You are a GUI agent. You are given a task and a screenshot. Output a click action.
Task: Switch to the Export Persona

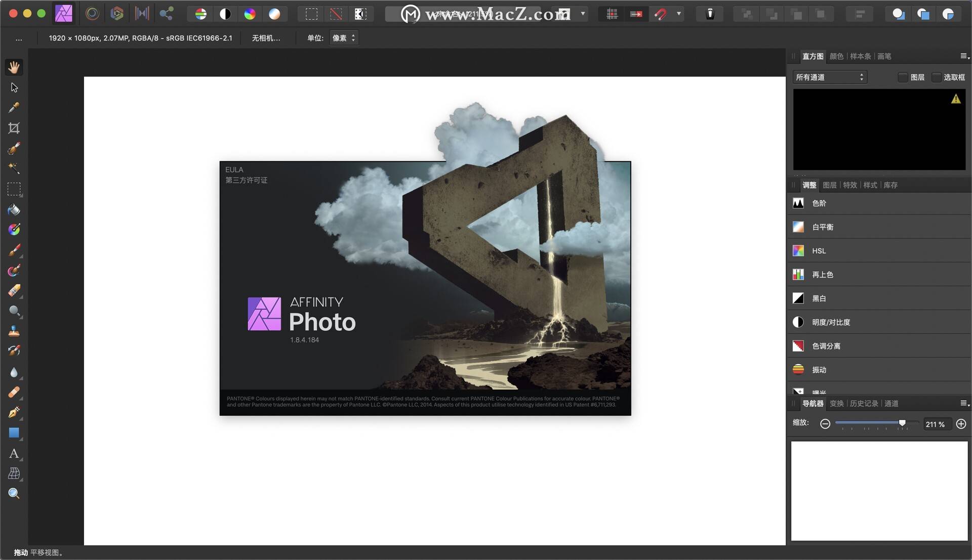click(167, 14)
